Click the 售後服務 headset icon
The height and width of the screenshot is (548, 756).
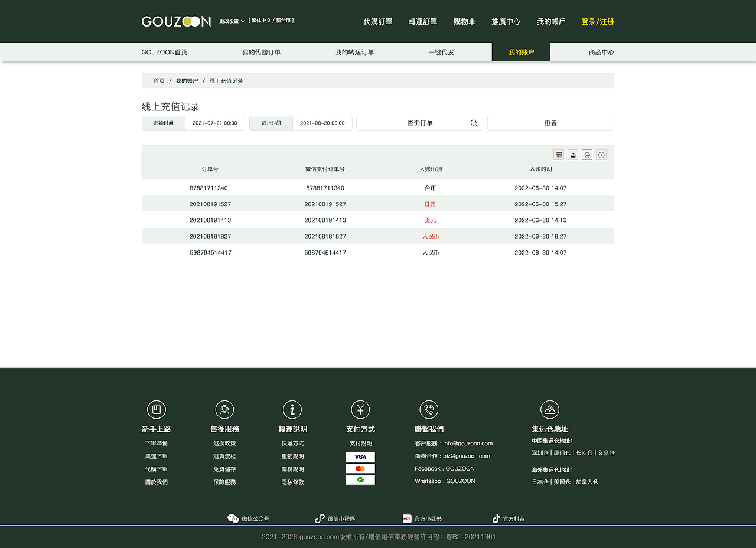point(224,409)
